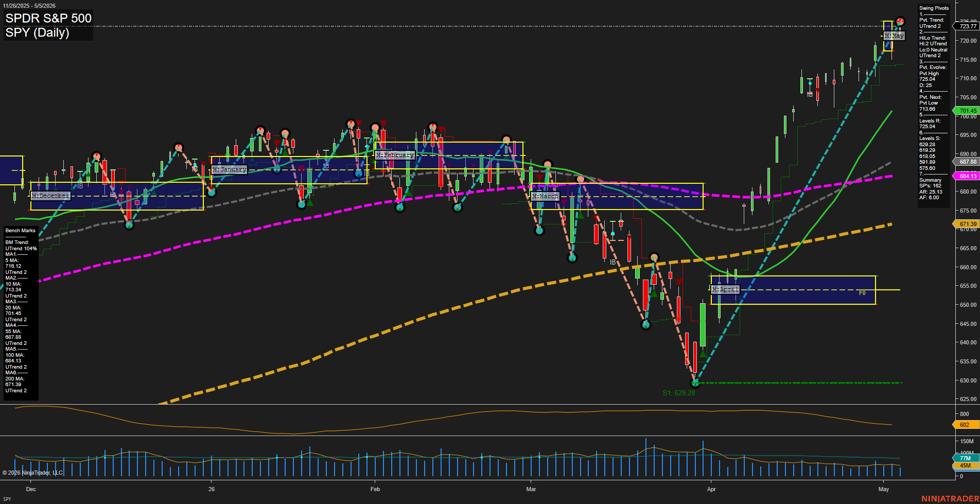Select the M:March monthly range label

click(545, 196)
